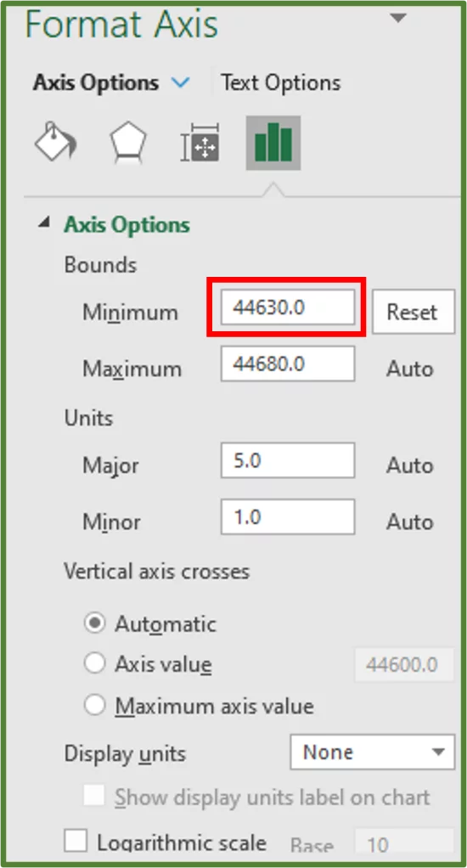Click the Minor units field
Viewport: 467px width, 868px height.
(288, 516)
